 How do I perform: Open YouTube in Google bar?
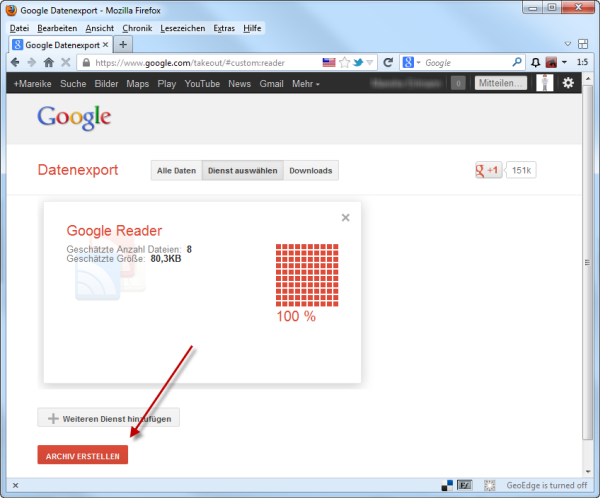coord(202,84)
